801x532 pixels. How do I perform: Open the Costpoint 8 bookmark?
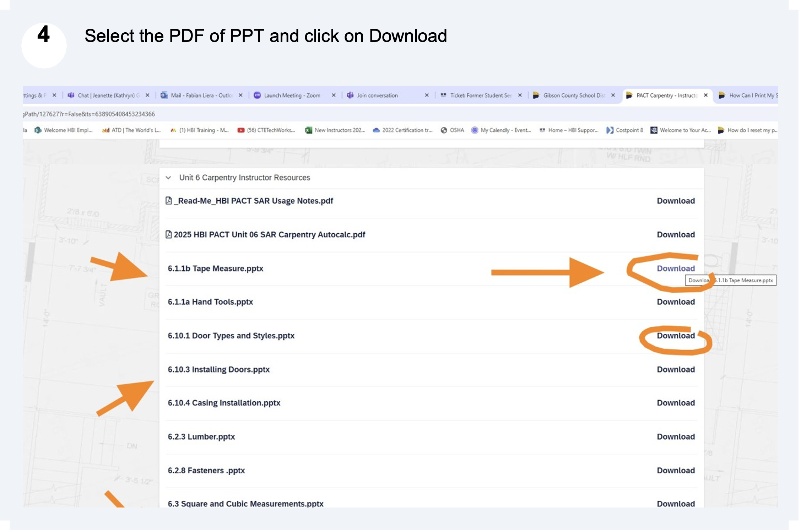(625, 130)
